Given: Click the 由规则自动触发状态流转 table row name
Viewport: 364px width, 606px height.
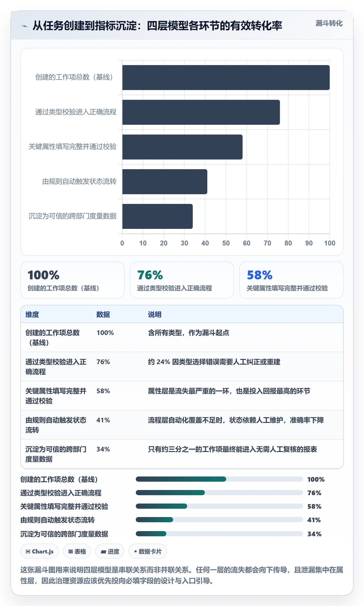Looking at the screenshot, I should (x=56, y=425).
